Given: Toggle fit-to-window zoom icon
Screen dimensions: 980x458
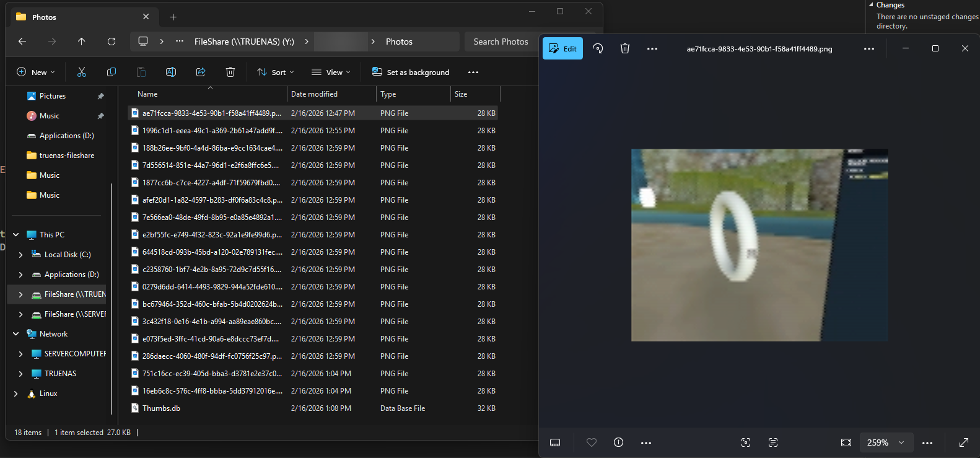Looking at the screenshot, I should pyautogui.click(x=846, y=443).
